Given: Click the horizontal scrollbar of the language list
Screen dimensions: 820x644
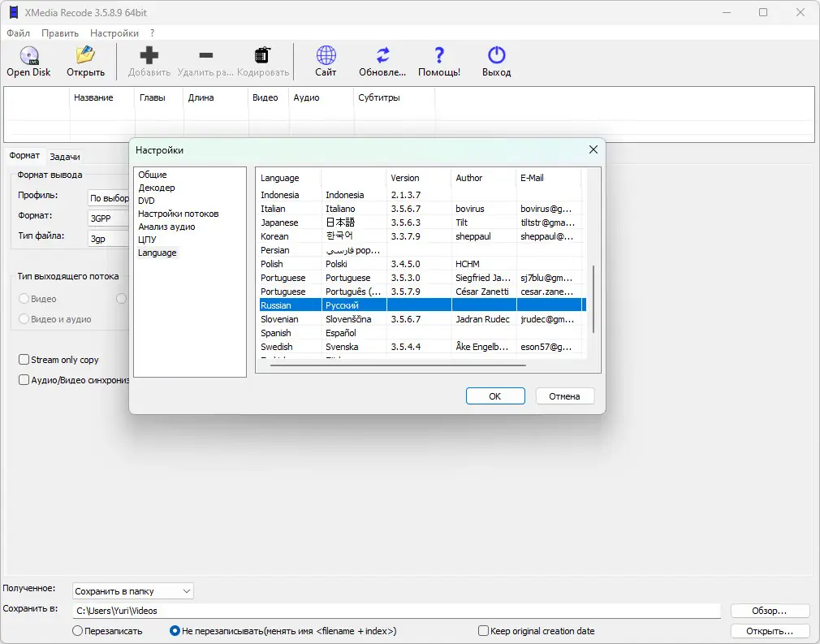Looking at the screenshot, I should 398,365.
